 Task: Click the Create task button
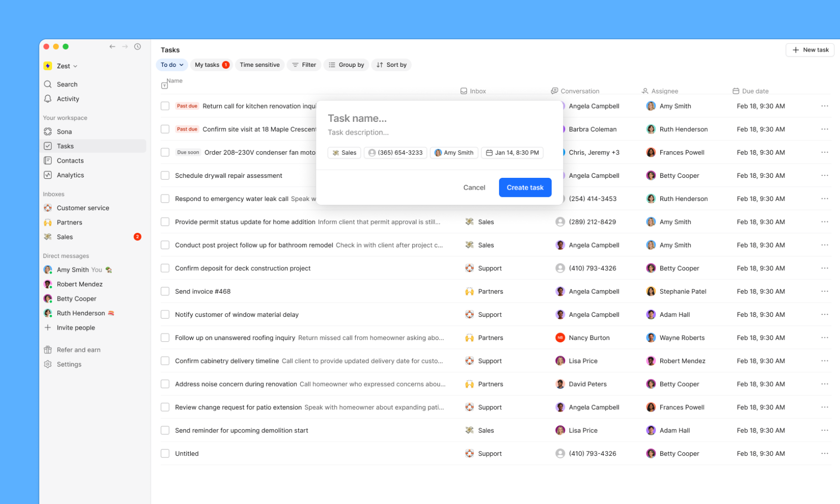tap(525, 188)
